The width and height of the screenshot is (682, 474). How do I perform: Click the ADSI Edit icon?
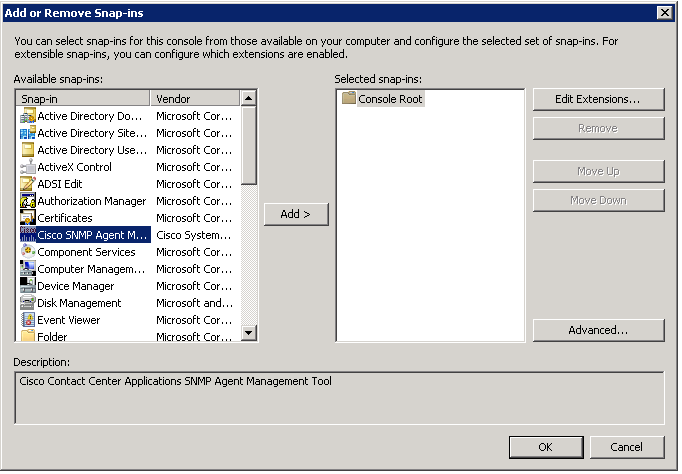(28, 184)
